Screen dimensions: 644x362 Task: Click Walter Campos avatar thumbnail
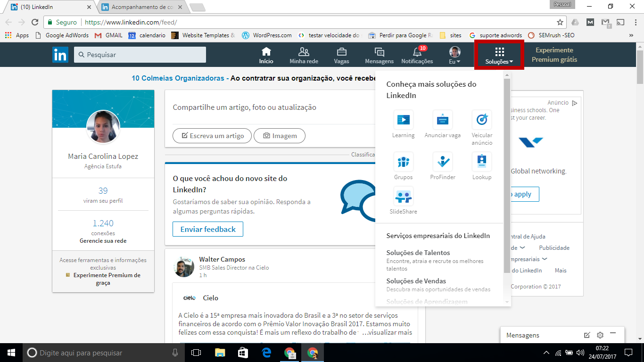point(184,267)
